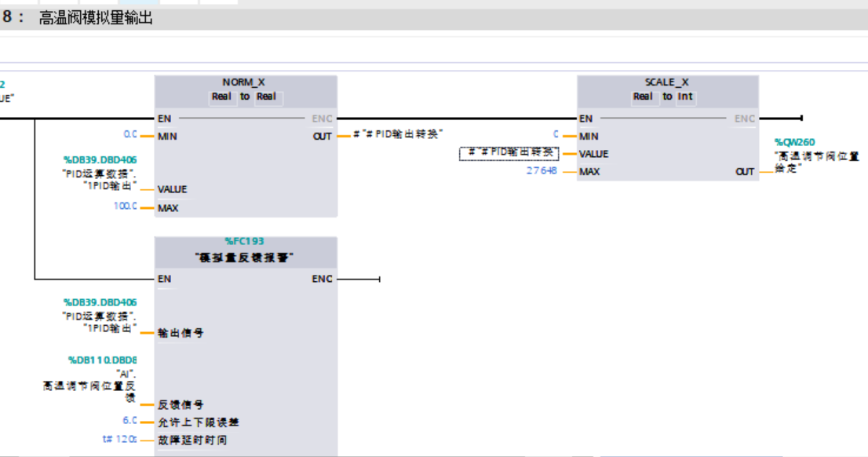
Task: Click the 模拟量反馈报警 block name
Action: [244, 258]
